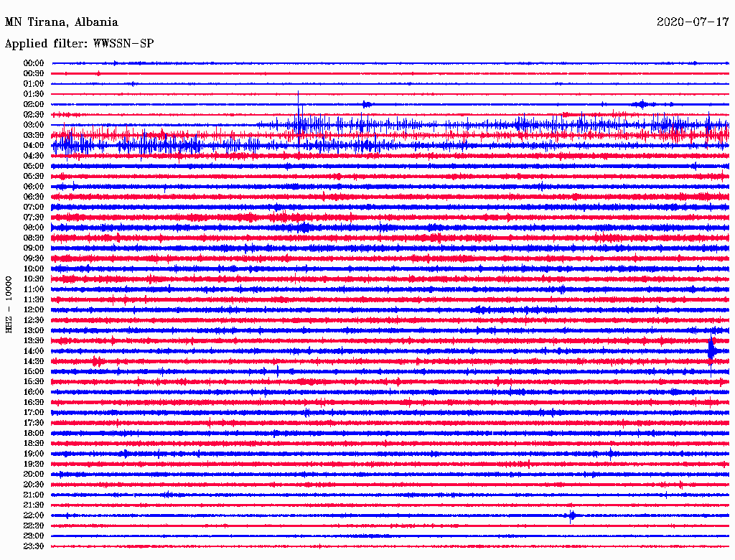
Task: Select the 22:00 time label
Action: 34,515
